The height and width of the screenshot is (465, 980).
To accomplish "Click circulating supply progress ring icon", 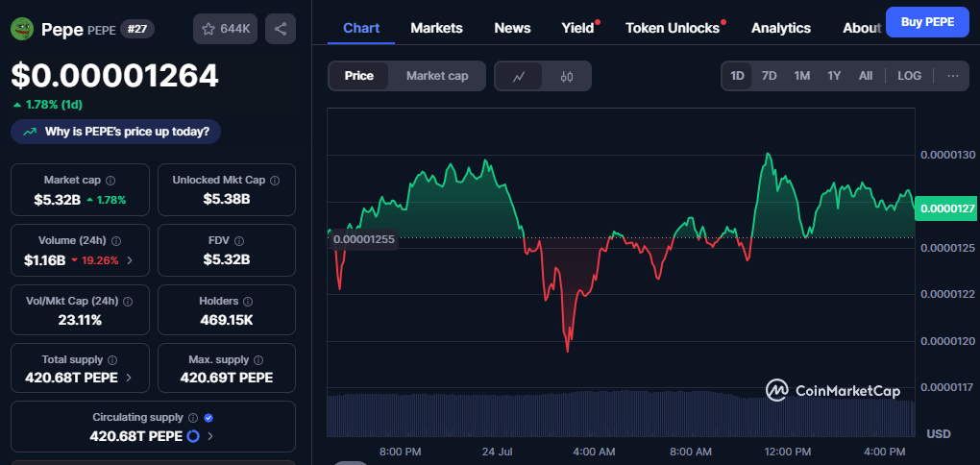I will pyautogui.click(x=193, y=435).
